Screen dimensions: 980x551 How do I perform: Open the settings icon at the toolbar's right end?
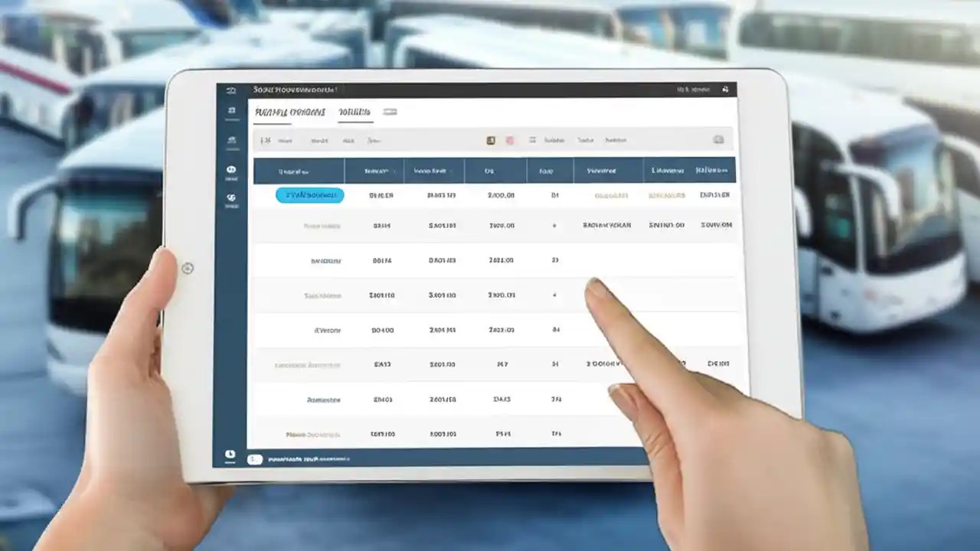(718, 140)
